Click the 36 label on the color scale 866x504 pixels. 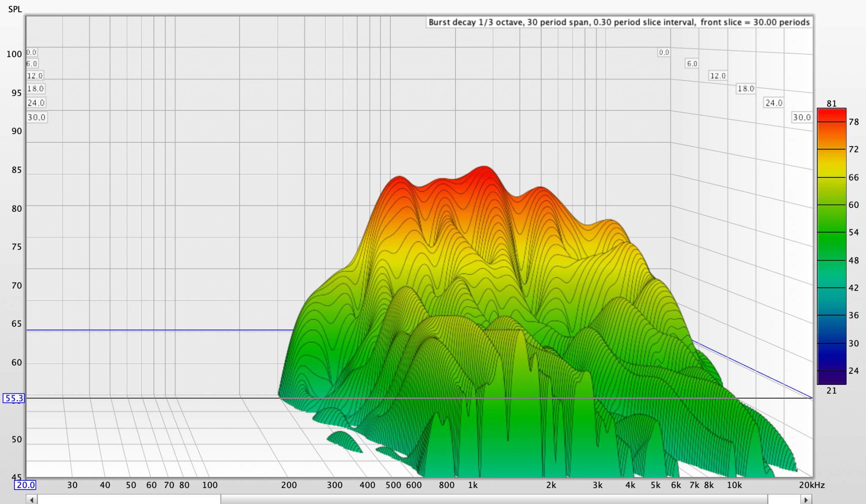[854, 315]
